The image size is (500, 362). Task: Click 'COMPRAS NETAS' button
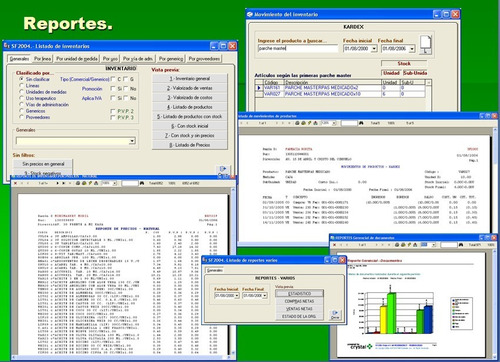[299, 301]
